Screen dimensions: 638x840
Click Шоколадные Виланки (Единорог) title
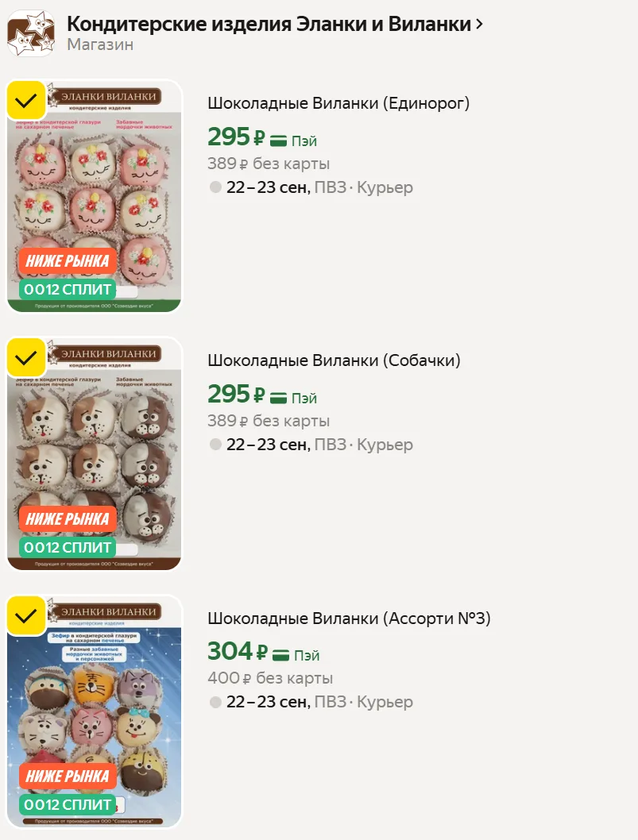(x=338, y=103)
